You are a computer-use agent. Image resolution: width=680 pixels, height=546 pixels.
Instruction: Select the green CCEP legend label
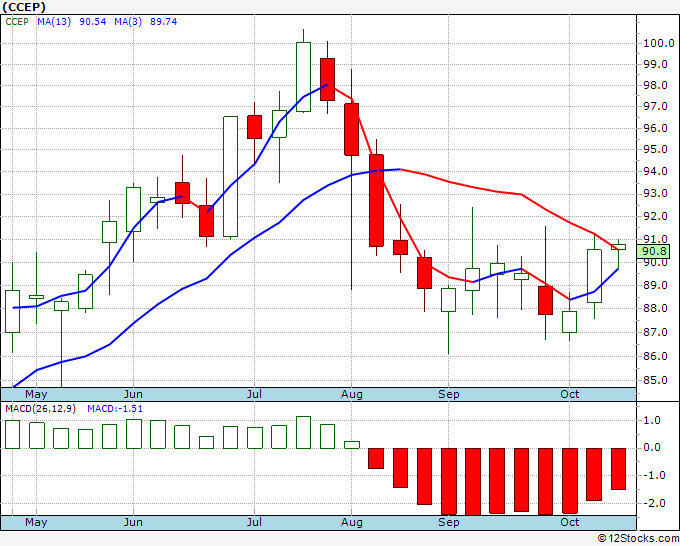click(17, 22)
